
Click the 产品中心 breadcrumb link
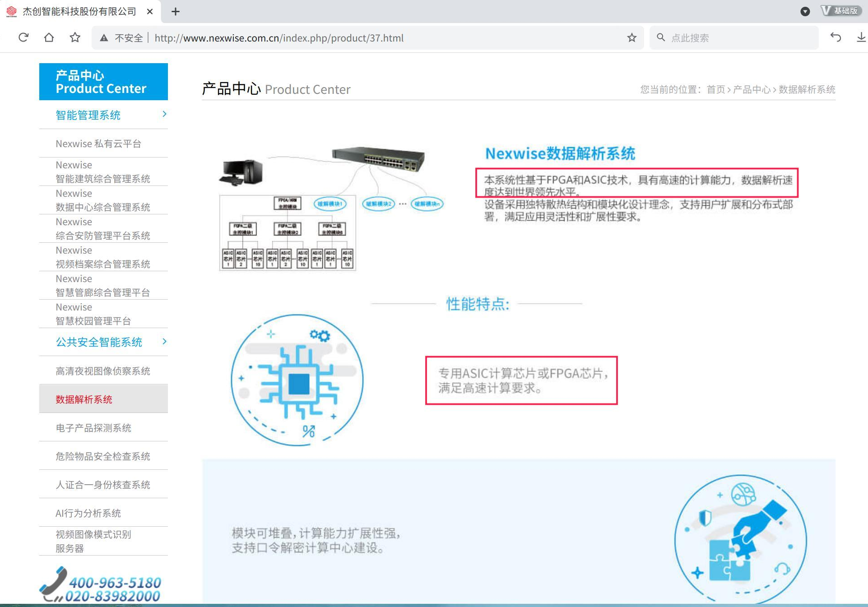tap(752, 89)
